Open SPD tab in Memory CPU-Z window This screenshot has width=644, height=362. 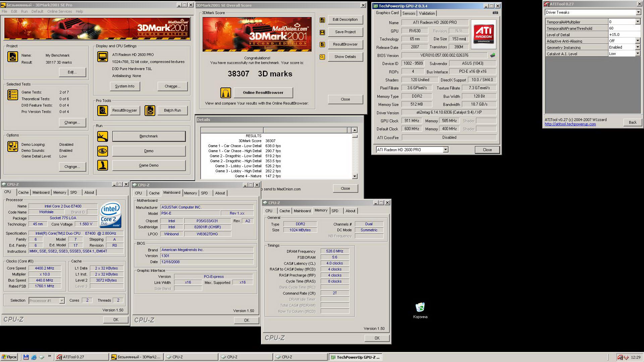[x=335, y=211]
